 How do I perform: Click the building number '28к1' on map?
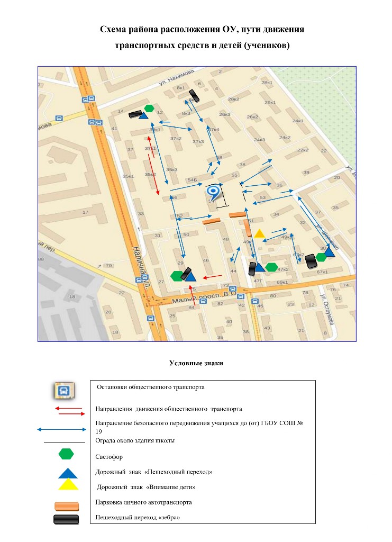pos(267,83)
